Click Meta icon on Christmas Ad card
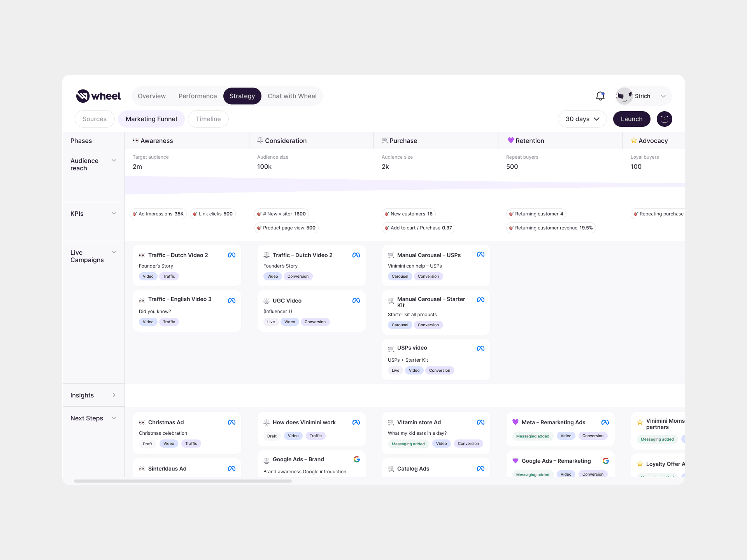Image resolution: width=747 pixels, height=560 pixels. (x=231, y=422)
